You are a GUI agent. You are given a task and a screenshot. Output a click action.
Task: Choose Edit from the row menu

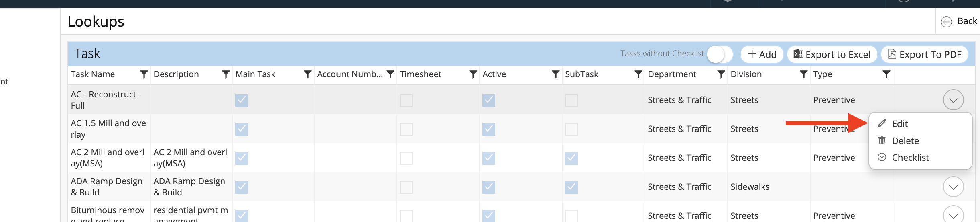pyautogui.click(x=900, y=124)
